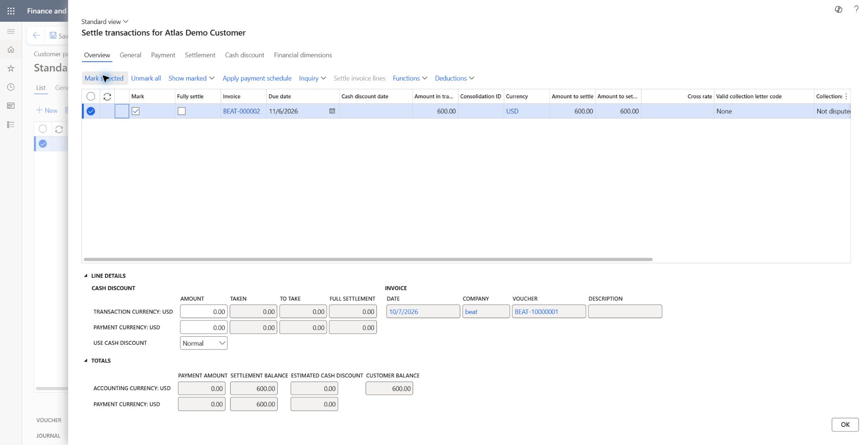Click the grid horizontal scrollbar
This screenshot has width=868, height=445.
tap(368, 260)
